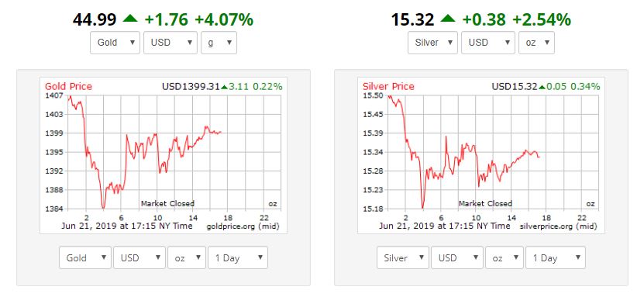This screenshot has height=297, width=644.
Task: Click the Silver Price chart title
Action: coord(388,87)
